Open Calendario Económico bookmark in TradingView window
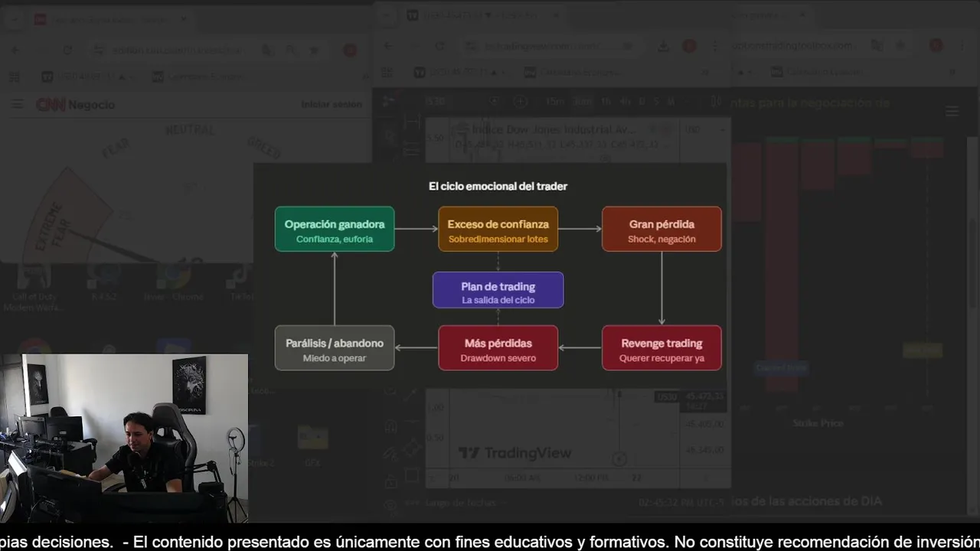Viewport: 980px width, 551px height. (573, 72)
